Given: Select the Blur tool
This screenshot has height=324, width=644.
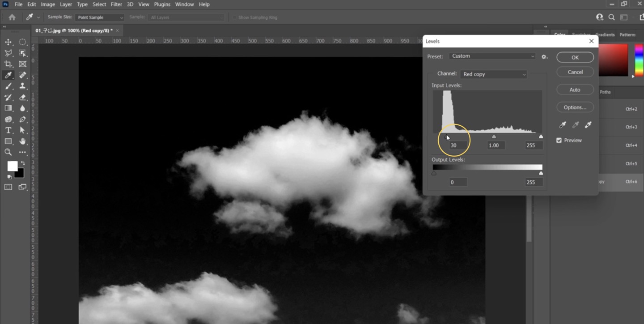Looking at the screenshot, I should click(x=22, y=108).
